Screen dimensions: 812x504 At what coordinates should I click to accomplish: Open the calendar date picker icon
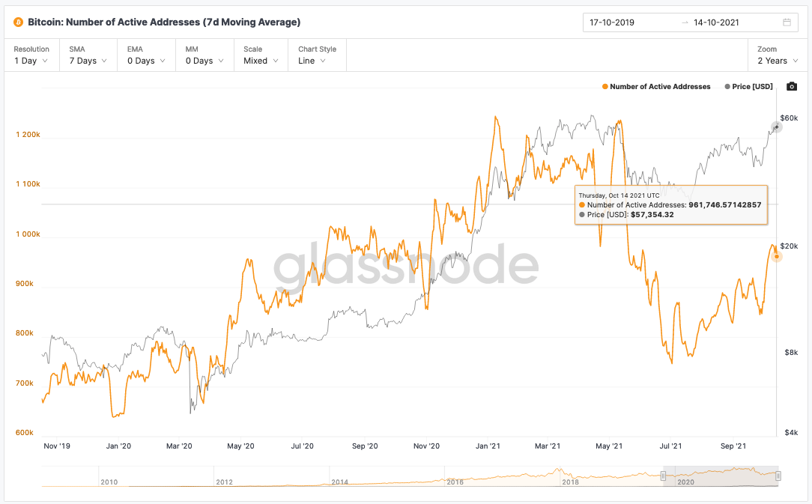[x=787, y=22]
